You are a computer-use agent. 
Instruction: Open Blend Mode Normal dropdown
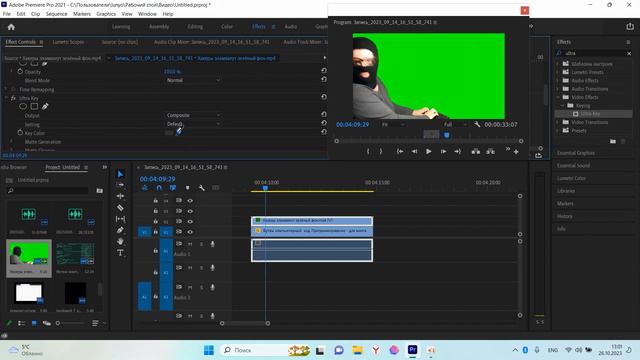193,80
